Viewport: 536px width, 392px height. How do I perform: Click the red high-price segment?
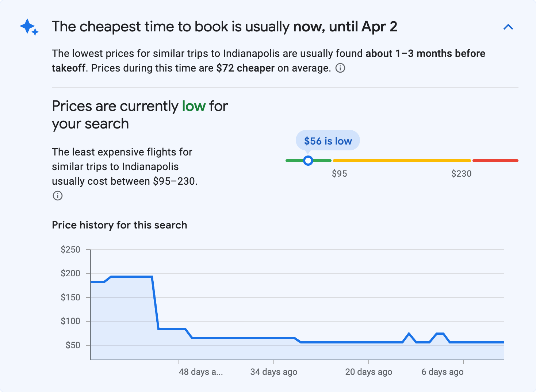(495, 160)
